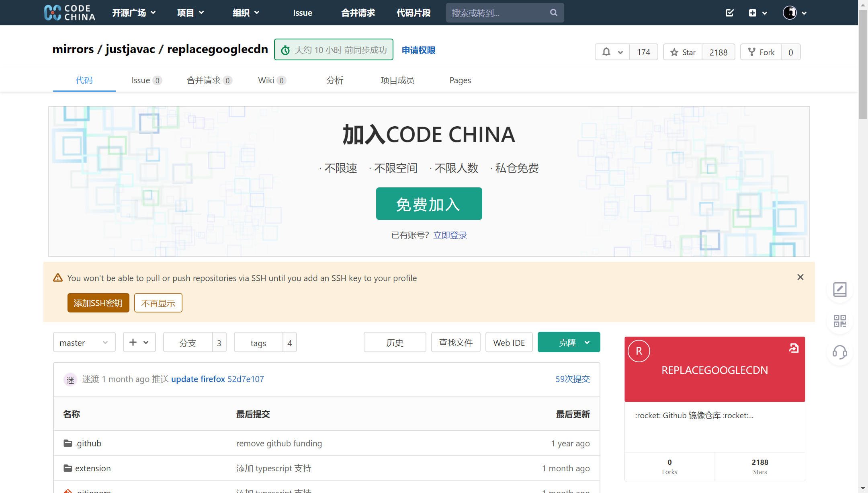Click the 立即登录 link

(450, 235)
